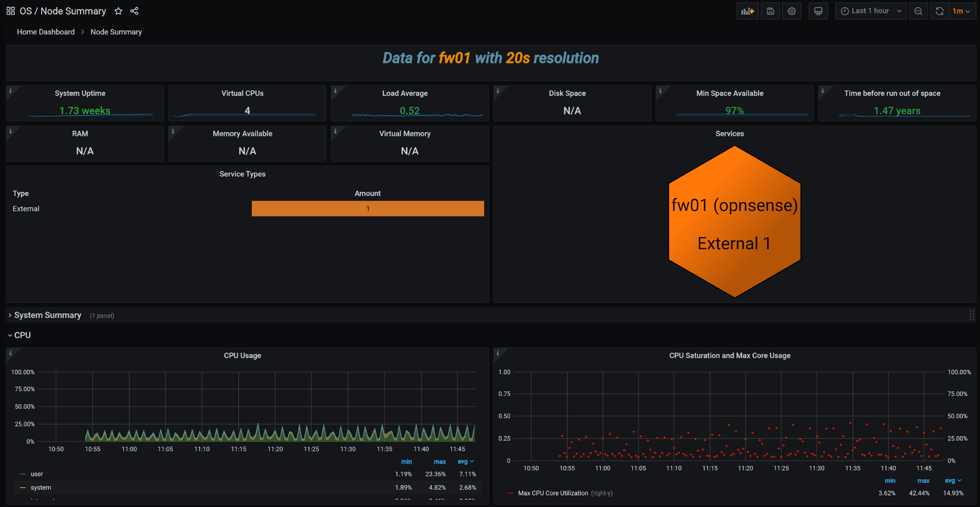Click the share dashboard icon
The height and width of the screenshot is (507, 980).
pos(134,11)
